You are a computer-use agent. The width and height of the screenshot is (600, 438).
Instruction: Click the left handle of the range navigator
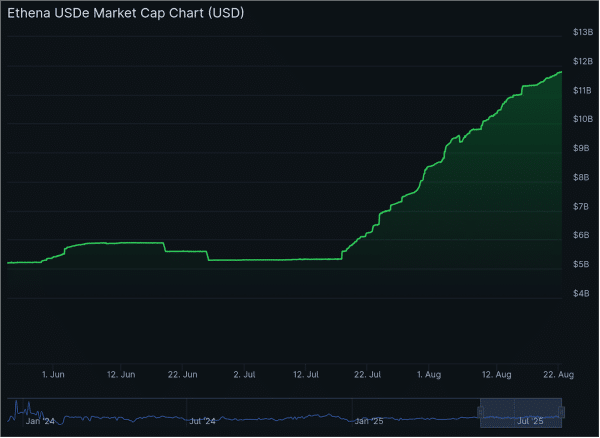coord(481,411)
